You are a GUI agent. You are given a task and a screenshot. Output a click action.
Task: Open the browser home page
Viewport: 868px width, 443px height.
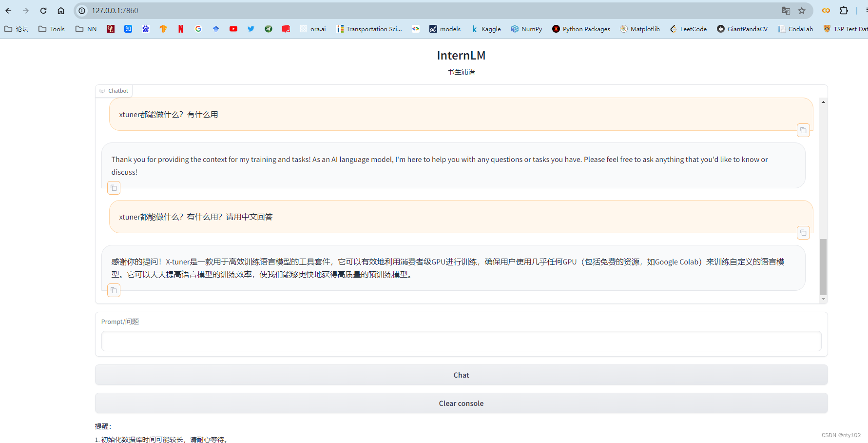(61, 11)
